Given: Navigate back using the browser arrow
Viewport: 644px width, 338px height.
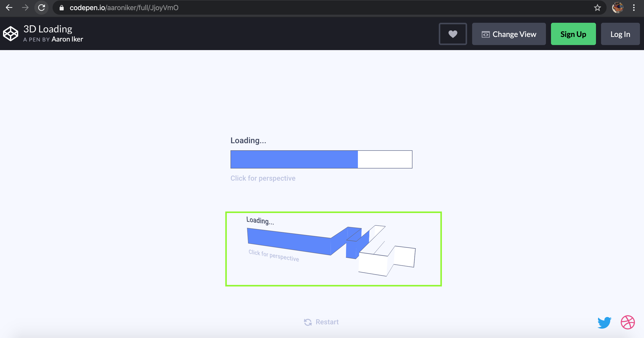Looking at the screenshot, I should click(x=9, y=8).
